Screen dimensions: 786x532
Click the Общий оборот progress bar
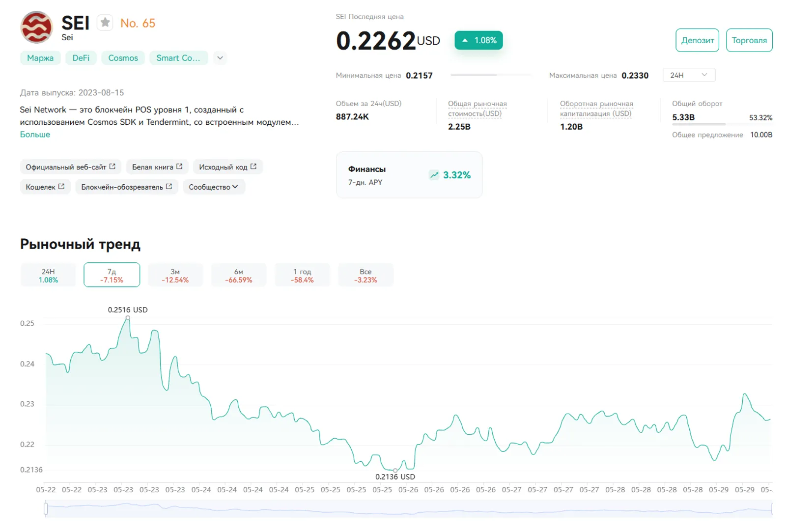(x=722, y=124)
